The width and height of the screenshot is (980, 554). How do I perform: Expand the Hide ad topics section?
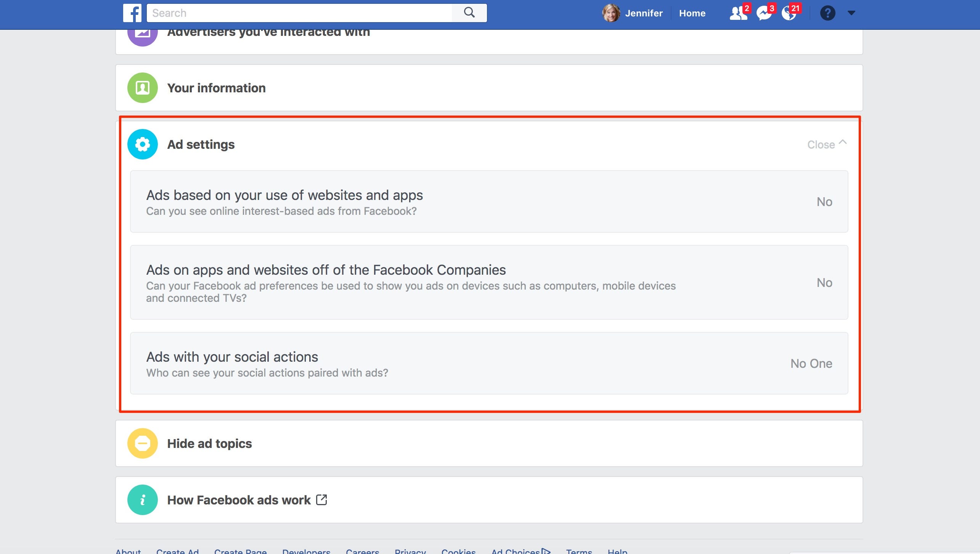[210, 443]
